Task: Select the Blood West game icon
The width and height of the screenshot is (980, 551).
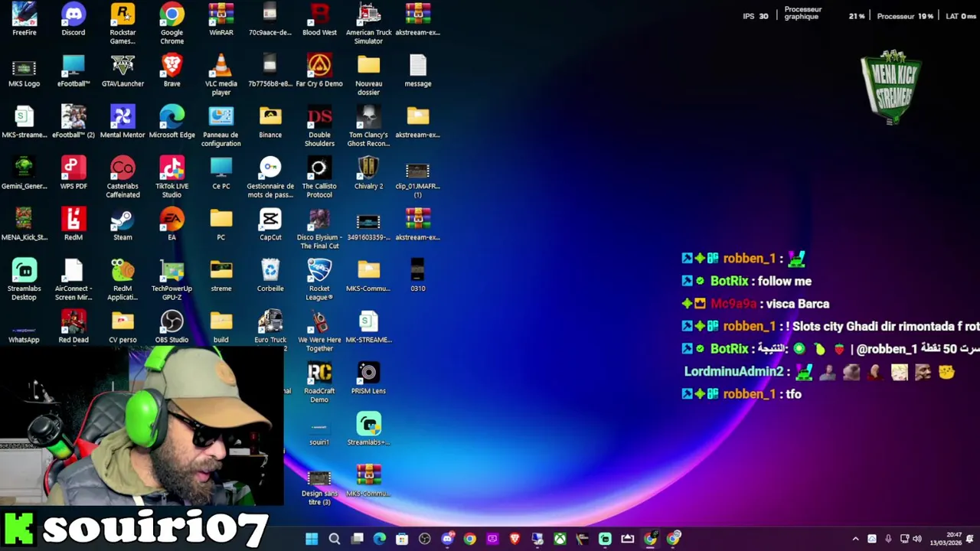Action: coord(319,20)
